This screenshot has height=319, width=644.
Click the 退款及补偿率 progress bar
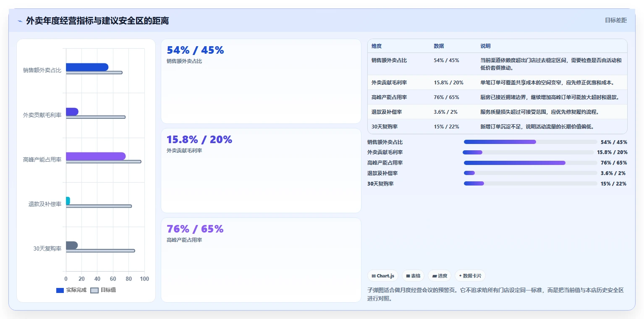click(530, 173)
